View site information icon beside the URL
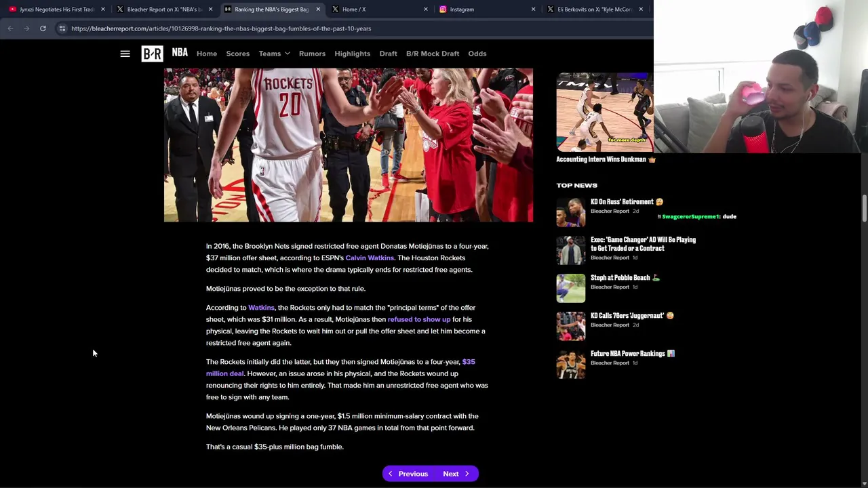This screenshot has width=868, height=488. [62, 28]
